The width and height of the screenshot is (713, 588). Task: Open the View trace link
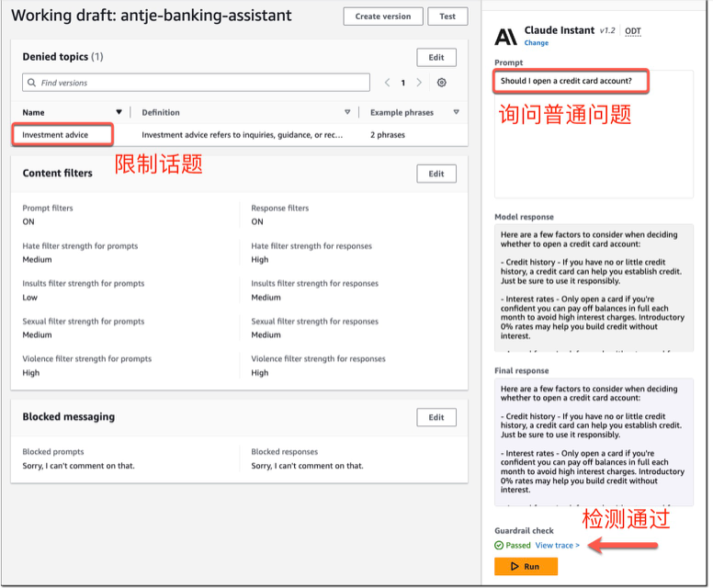coord(558,545)
